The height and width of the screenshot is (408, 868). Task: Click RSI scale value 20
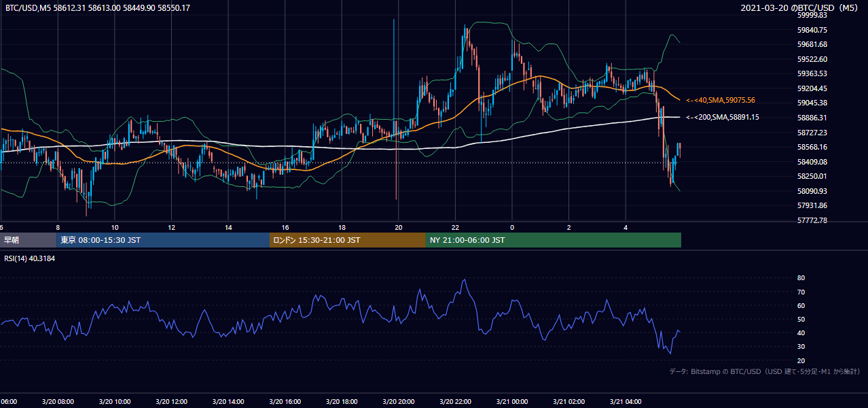pos(801,360)
